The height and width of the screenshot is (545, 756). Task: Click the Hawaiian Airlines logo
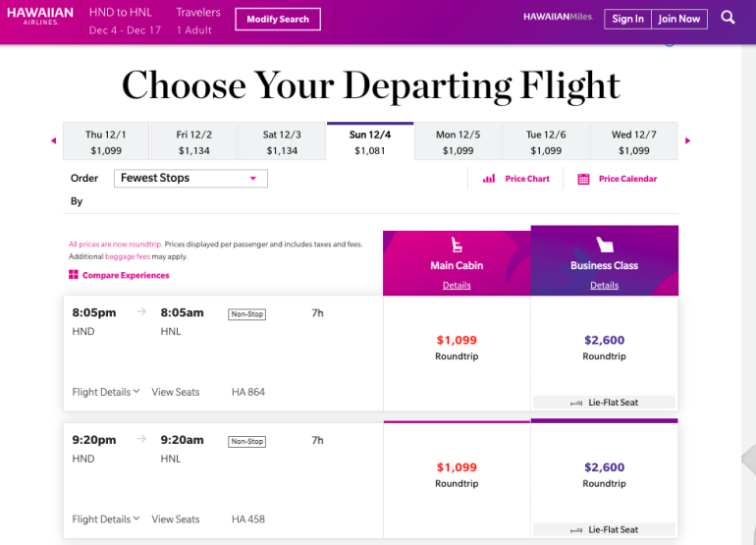[x=40, y=19]
